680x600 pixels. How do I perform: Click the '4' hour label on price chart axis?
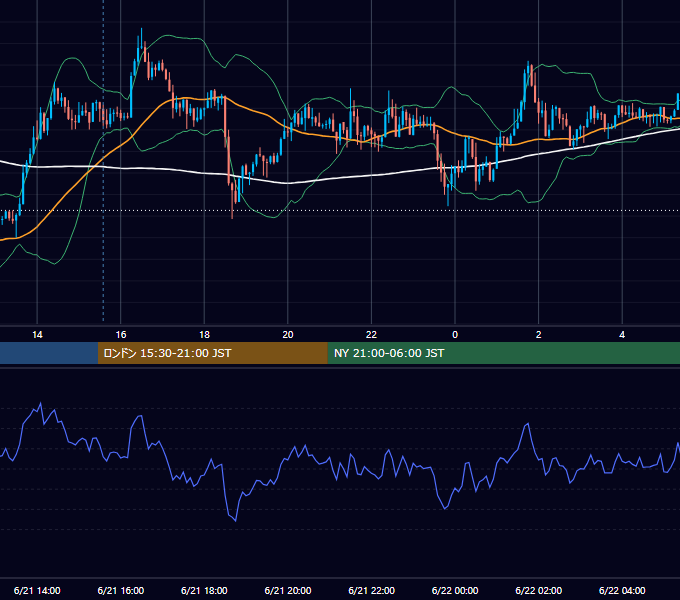click(622, 335)
